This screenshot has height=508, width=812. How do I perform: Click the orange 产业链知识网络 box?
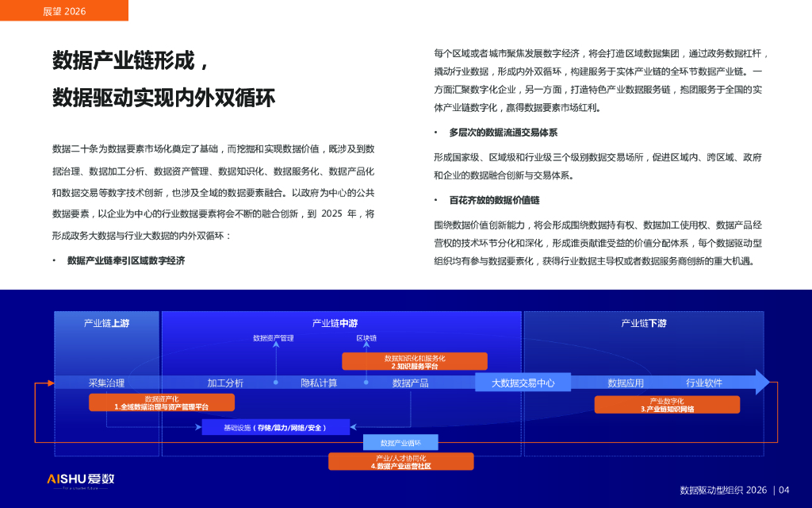point(666,405)
